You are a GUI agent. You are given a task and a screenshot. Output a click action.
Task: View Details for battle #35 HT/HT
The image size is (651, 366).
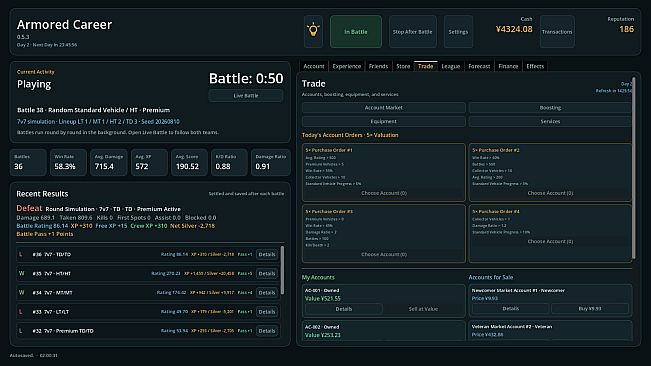[267, 273]
